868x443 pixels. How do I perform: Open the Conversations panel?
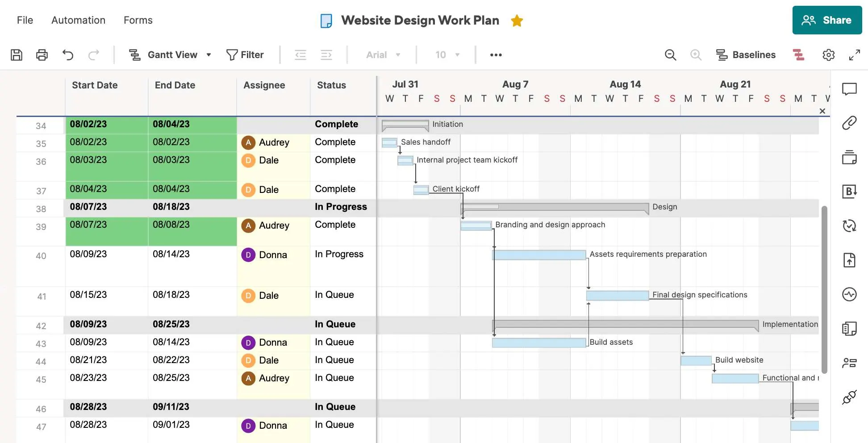[850, 89]
